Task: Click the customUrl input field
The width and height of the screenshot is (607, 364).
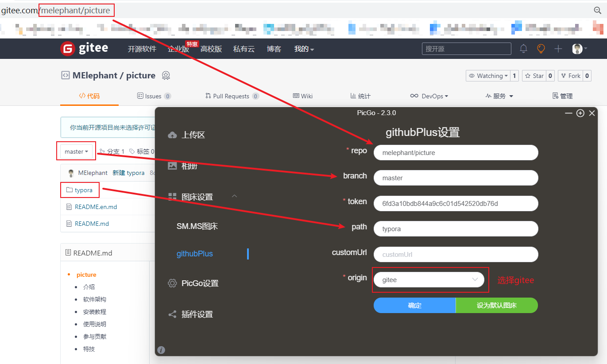Action: (x=456, y=254)
